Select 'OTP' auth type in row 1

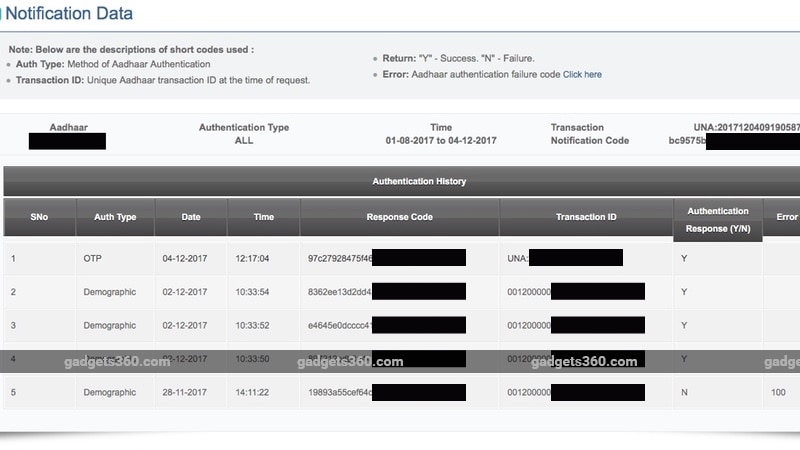(x=92, y=259)
